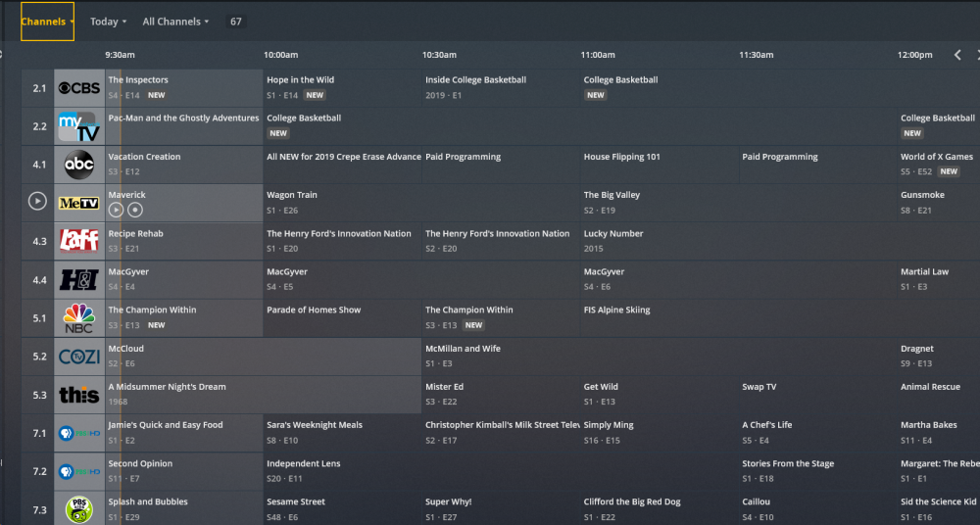Viewport: 980px width, 525px height.
Task: Open the All Channels filter dropdown
Action: (175, 22)
